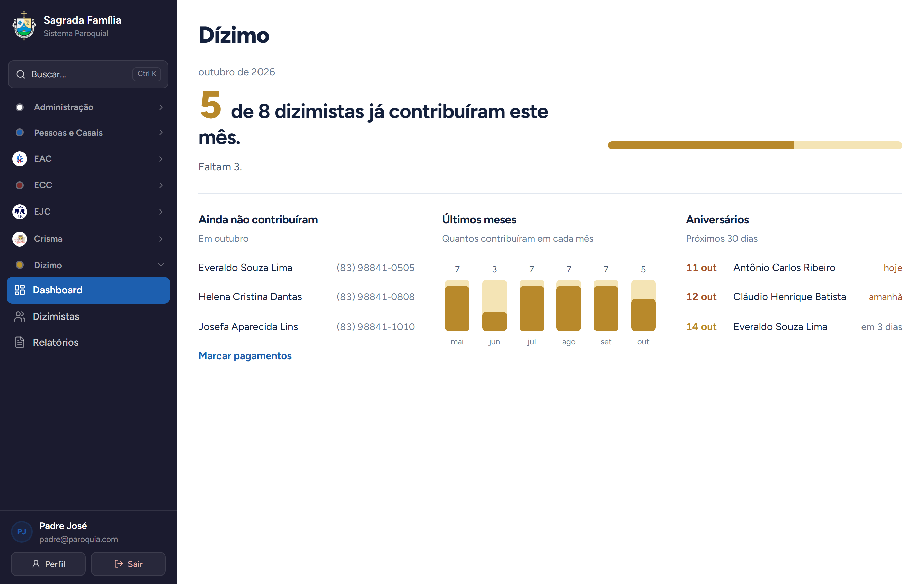Click the jun bar in Últimos meses
The image size is (924, 584).
(x=494, y=306)
